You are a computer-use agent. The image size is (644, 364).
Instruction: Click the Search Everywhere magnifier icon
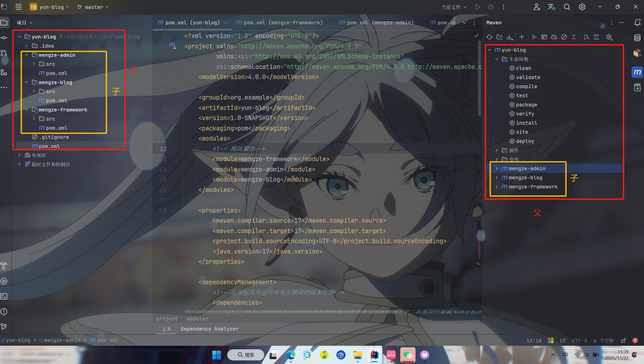tap(567, 7)
